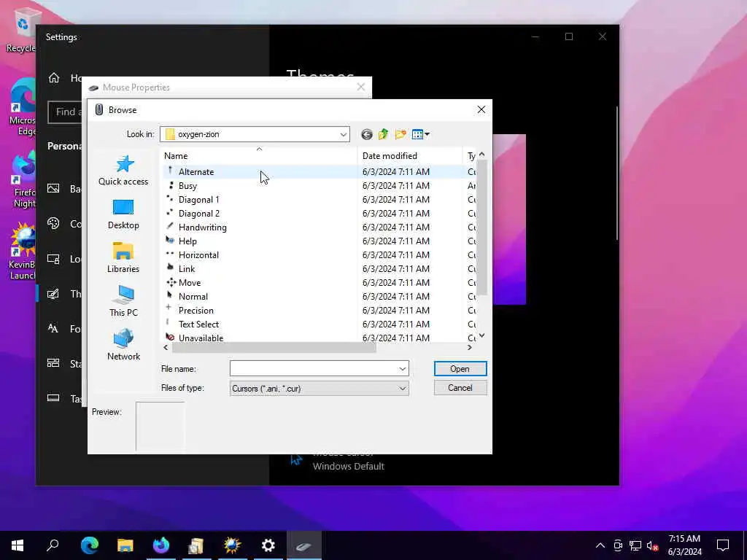This screenshot has height=560, width=747.
Task: Select the Handwriting cursor file
Action: 260,227
